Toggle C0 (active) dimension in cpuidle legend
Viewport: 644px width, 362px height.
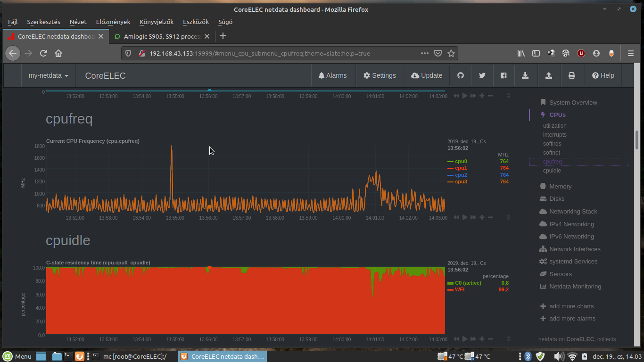468,283
